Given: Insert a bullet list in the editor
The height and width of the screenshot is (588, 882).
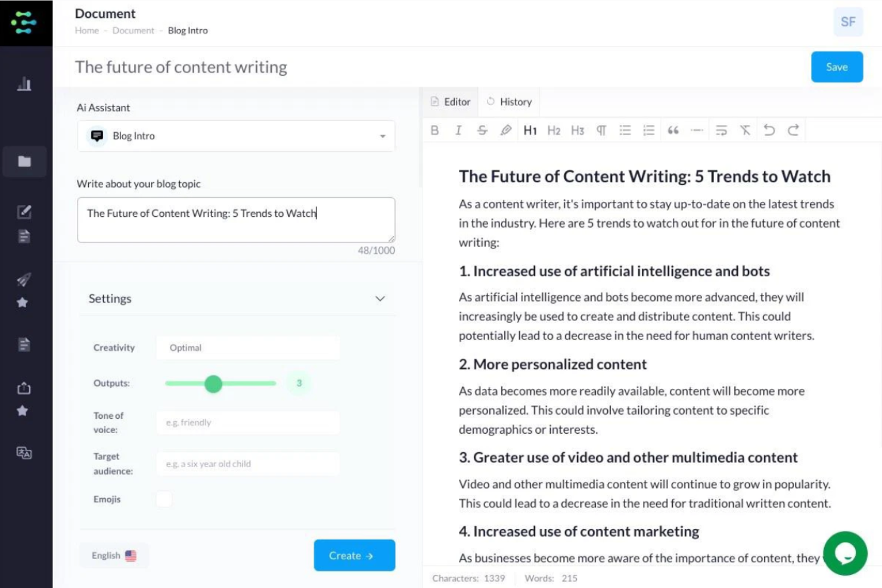Looking at the screenshot, I should 625,130.
